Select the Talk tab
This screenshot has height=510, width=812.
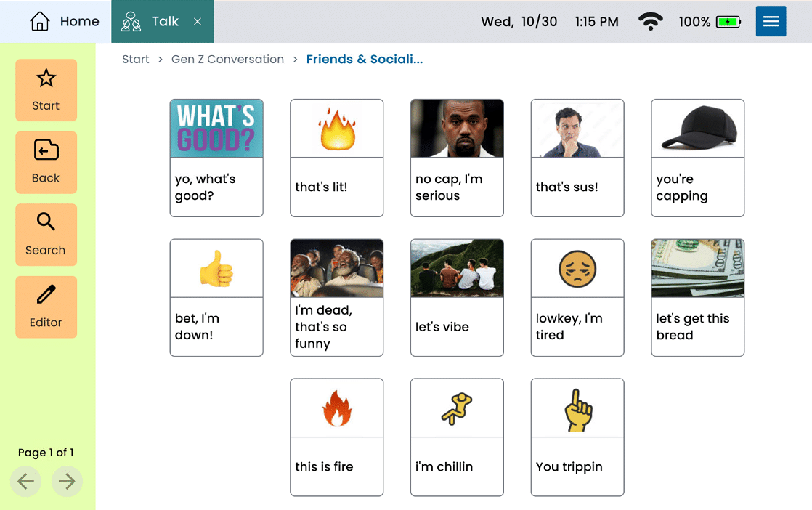[151, 22]
